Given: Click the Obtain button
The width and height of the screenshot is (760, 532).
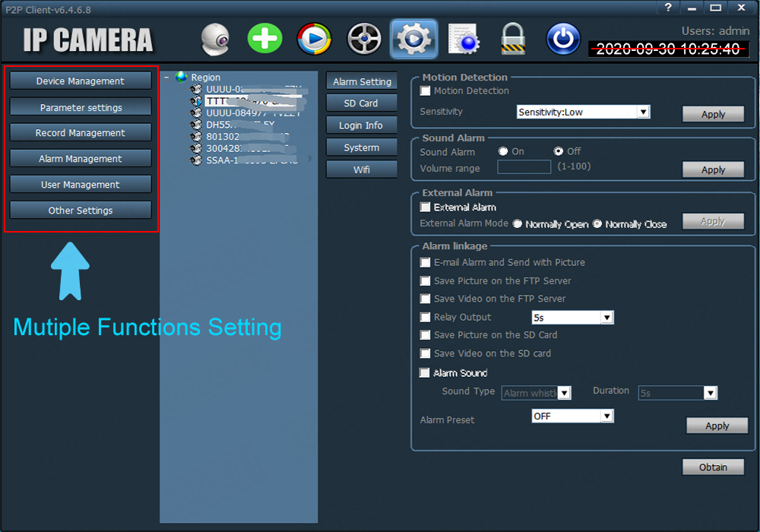Looking at the screenshot, I should click(x=713, y=467).
